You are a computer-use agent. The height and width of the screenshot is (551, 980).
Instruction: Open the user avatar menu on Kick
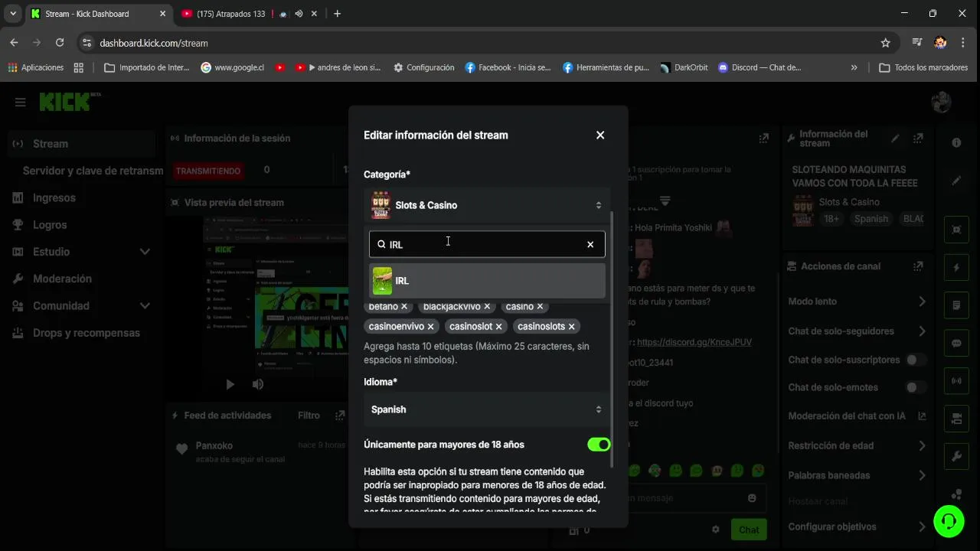pyautogui.click(x=941, y=102)
